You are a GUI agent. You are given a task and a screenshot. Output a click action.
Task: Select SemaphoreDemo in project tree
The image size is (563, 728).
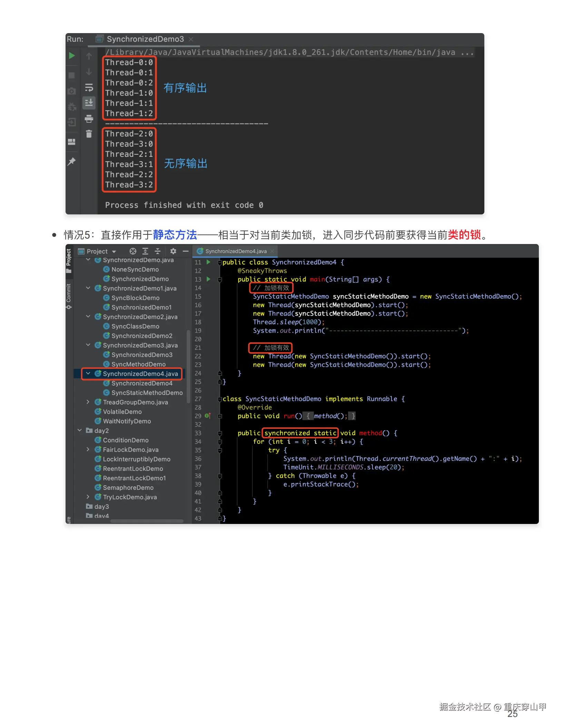(x=124, y=487)
